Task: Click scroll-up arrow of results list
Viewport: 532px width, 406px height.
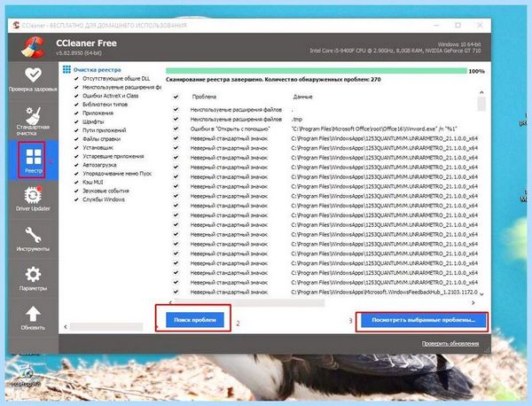Action: (481, 92)
